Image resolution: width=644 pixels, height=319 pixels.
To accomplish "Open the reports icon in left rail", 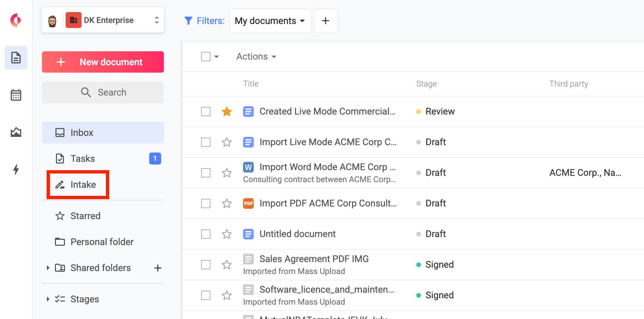I will pyautogui.click(x=16, y=132).
